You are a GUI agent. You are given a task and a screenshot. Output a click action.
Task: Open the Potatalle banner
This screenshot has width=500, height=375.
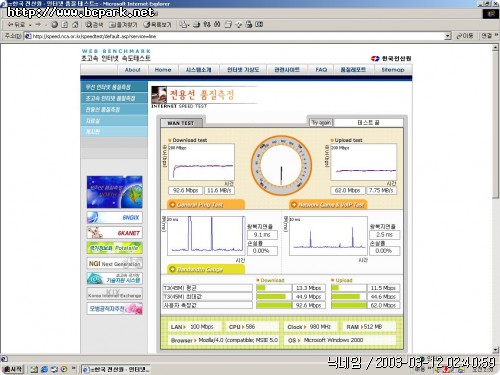click(x=114, y=248)
